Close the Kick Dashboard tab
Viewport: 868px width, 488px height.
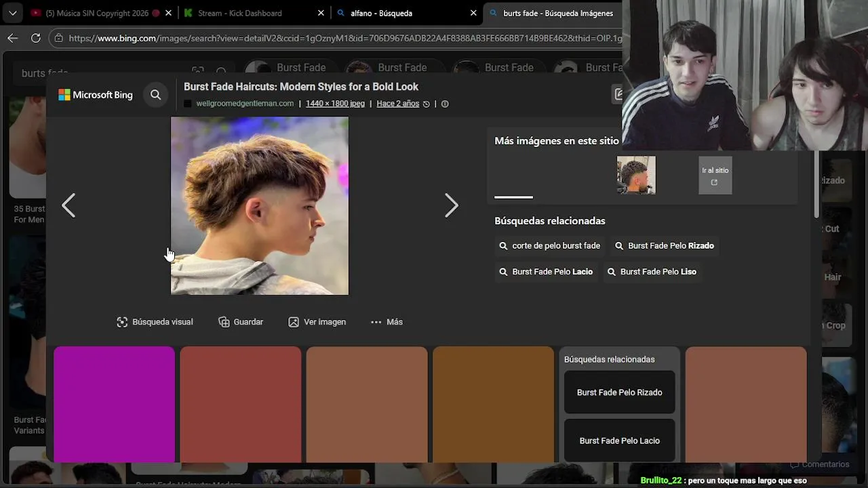pos(321,13)
